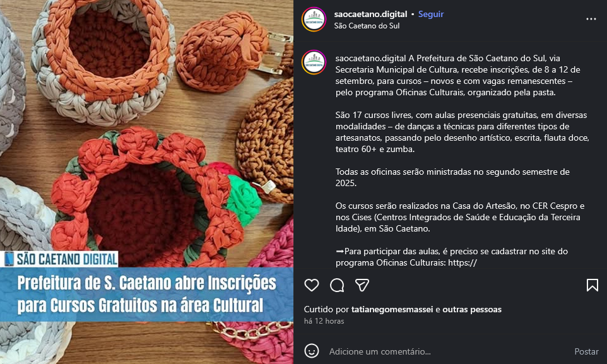Like the post with the heart icon
The height and width of the screenshot is (364, 607).
click(x=311, y=285)
